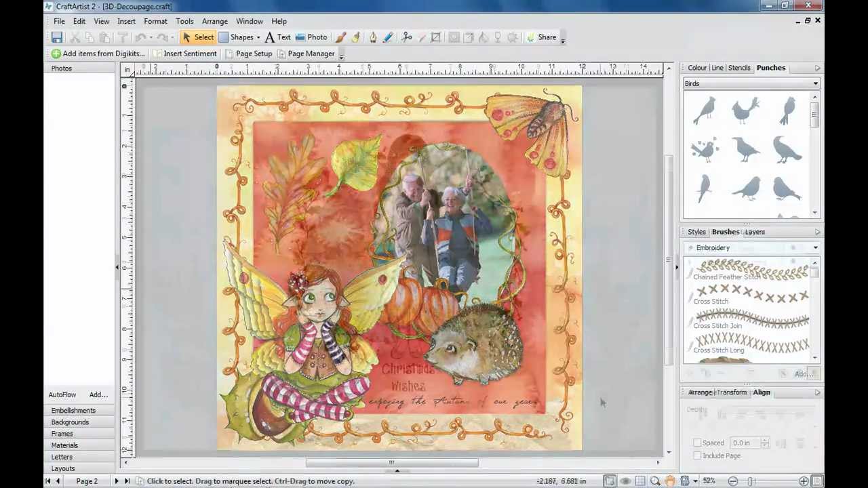Image resolution: width=868 pixels, height=488 pixels.
Task: Open the Format menu
Action: tap(155, 21)
